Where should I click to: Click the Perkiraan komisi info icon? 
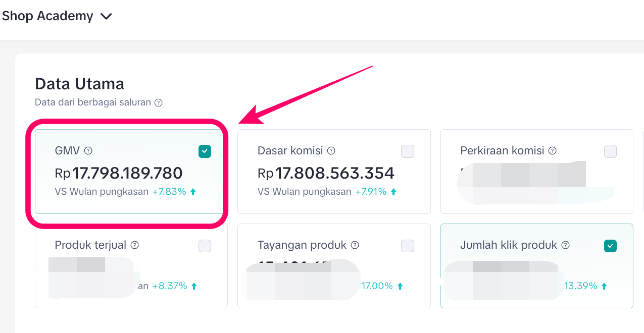[553, 150]
